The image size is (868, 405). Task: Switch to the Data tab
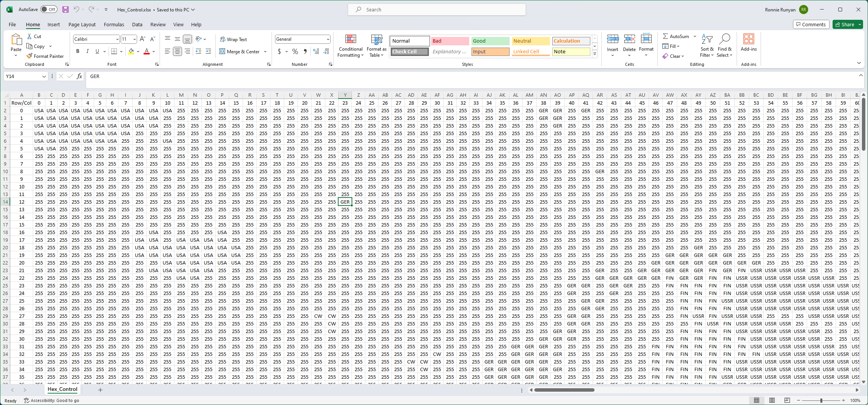click(x=137, y=24)
